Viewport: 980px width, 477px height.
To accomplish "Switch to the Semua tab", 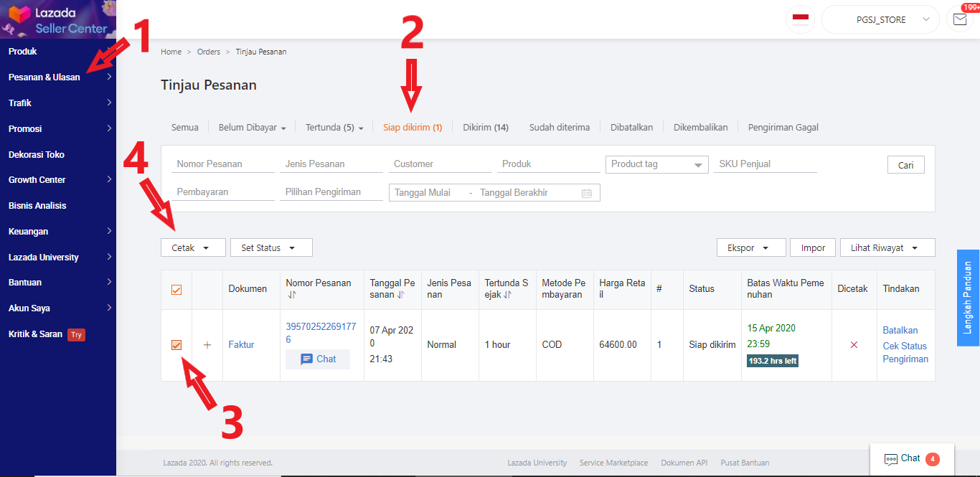I will point(184,128).
